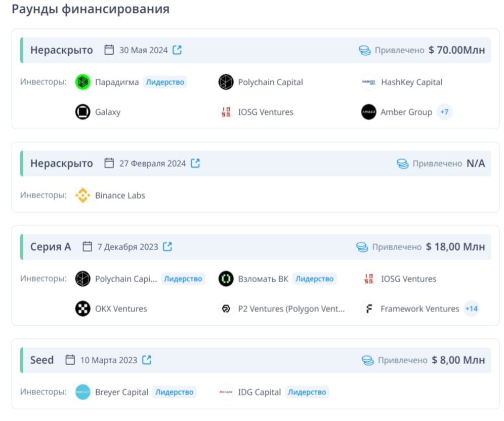
Task: Click IOSG Ventures logo in Серия A round
Action: pos(369,279)
